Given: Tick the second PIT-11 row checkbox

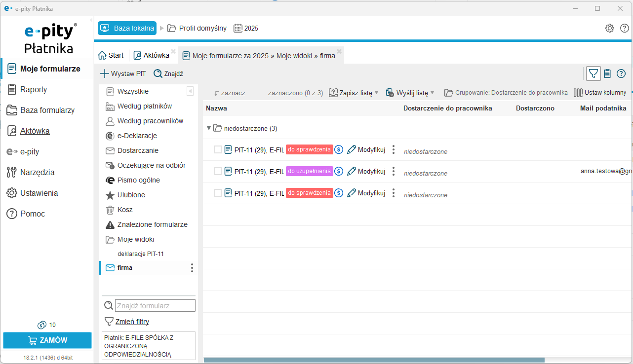Looking at the screenshot, I should [218, 171].
